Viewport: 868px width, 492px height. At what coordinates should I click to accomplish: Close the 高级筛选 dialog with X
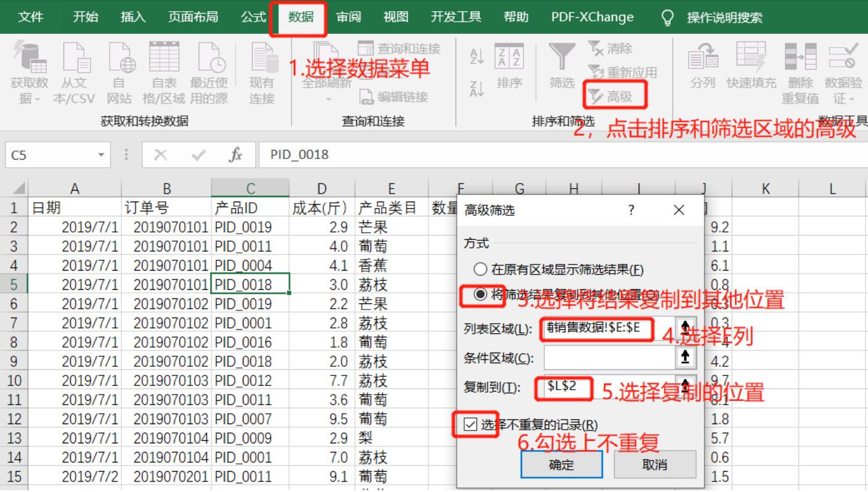(679, 210)
